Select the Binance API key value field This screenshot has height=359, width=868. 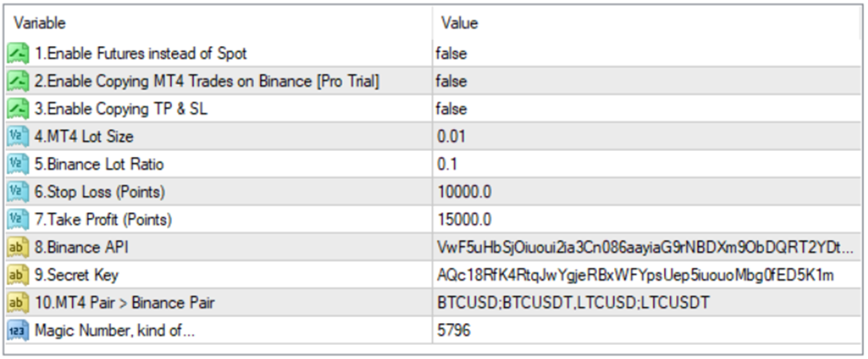point(646,247)
